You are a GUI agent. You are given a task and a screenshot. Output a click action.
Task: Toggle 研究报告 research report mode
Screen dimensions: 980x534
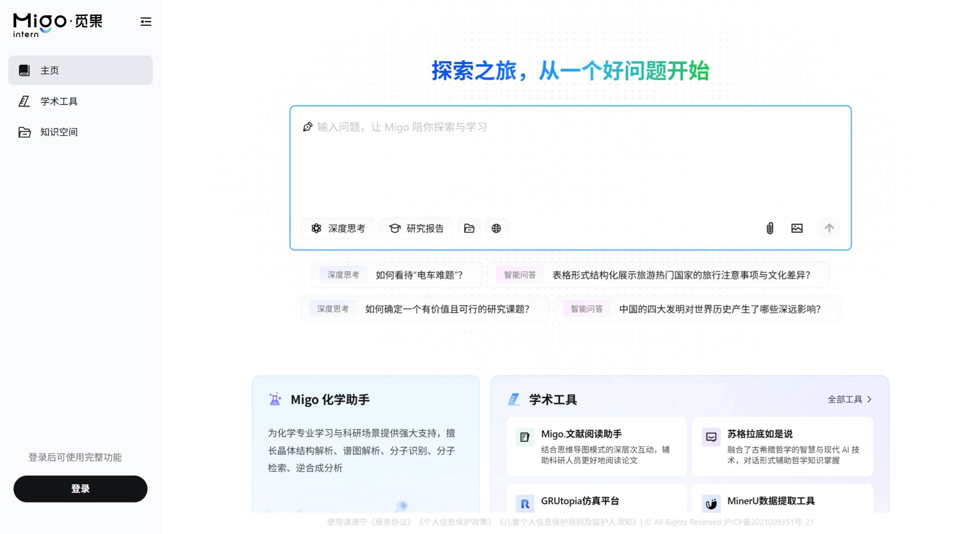pyautogui.click(x=416, y=228)
